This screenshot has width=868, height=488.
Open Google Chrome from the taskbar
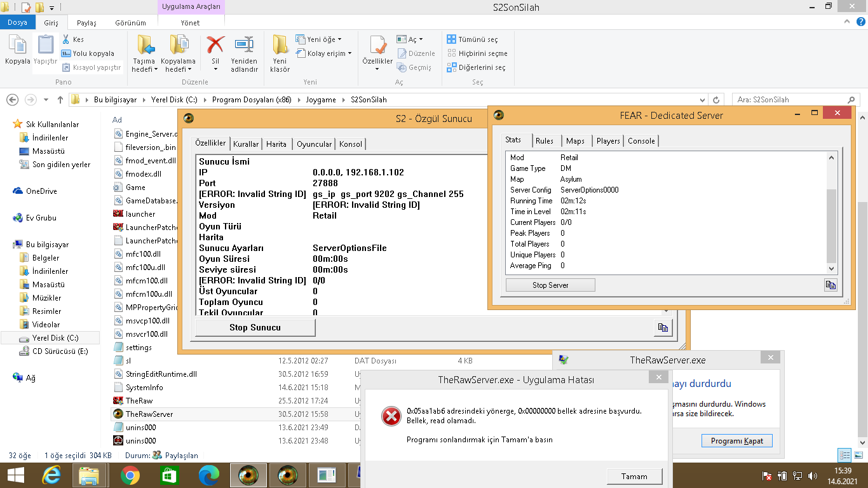click(x=130, y=475)
